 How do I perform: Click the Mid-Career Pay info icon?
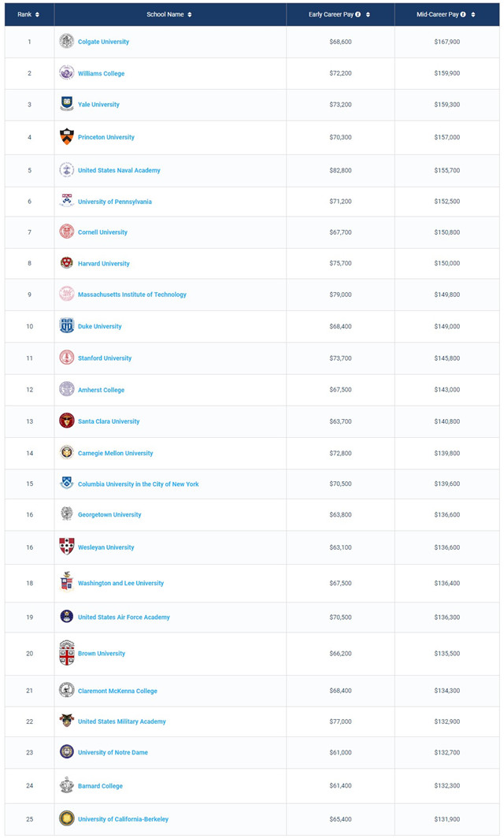pos(463,14)
